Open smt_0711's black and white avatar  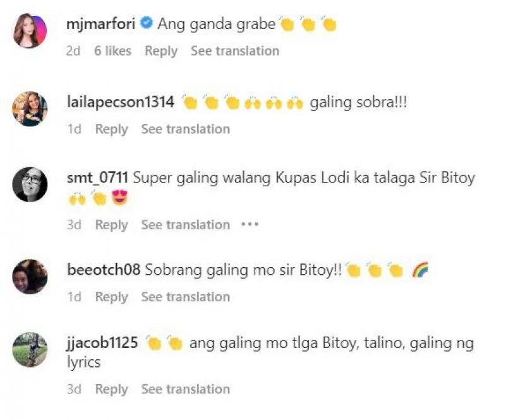(x=30, y=184)
